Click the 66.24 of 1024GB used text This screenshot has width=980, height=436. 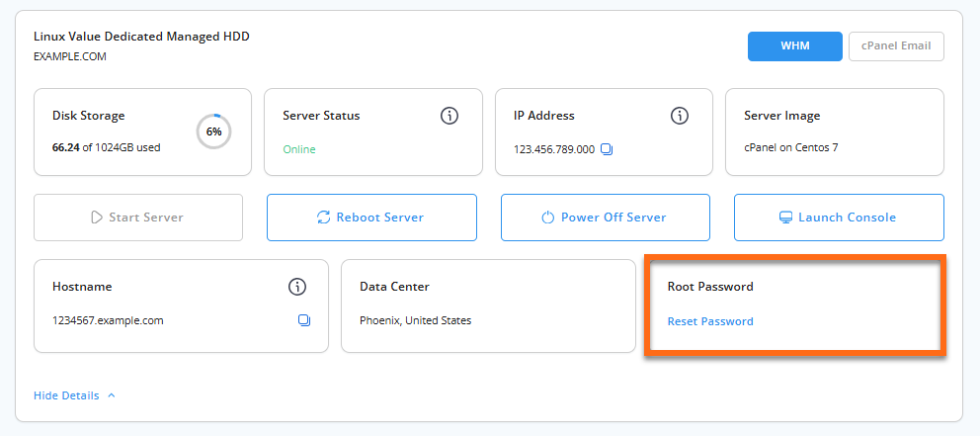pos(107,148)
